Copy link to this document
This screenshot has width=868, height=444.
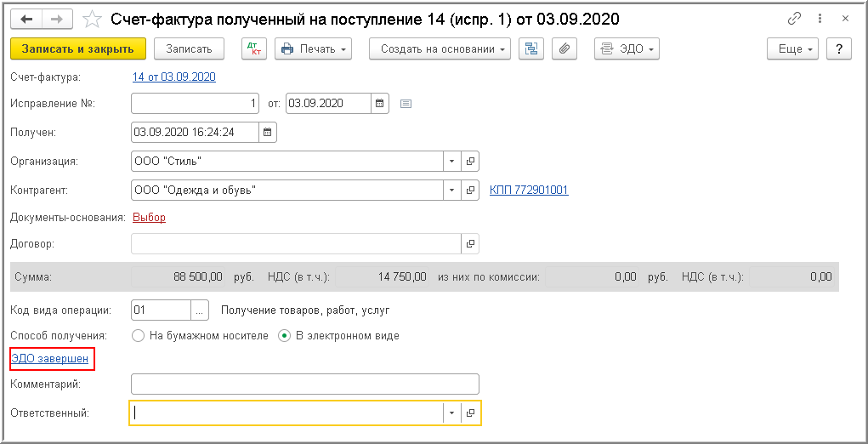pos(795,19)
